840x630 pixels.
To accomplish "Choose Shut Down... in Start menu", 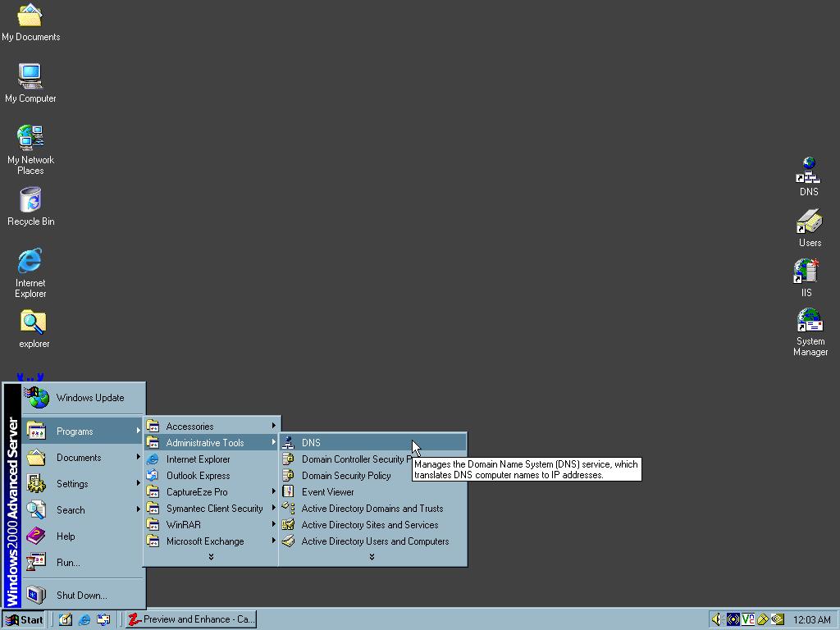I will pyautogui.click(x=83, y=596).
